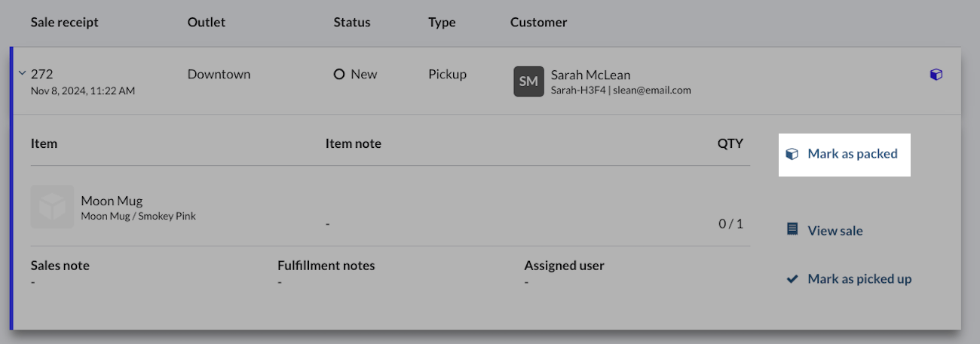Click the purple package icon on row 272

[x=936, y=75]
